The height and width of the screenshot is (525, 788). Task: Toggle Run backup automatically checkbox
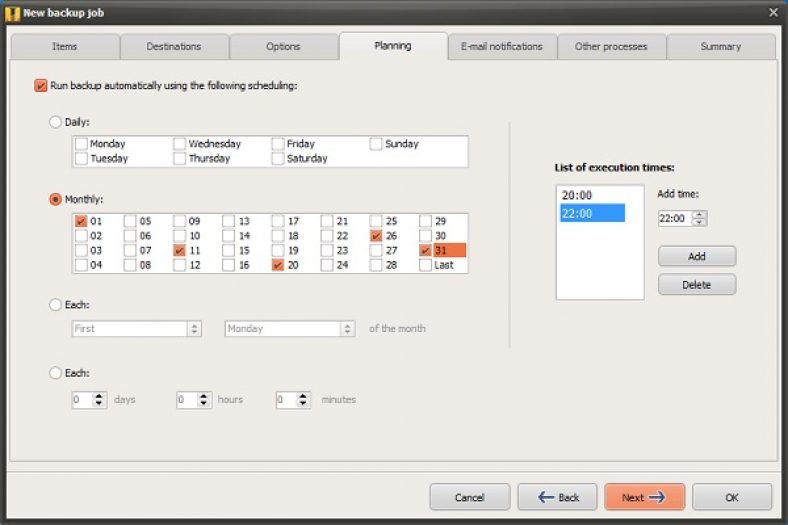pos(41,85)
